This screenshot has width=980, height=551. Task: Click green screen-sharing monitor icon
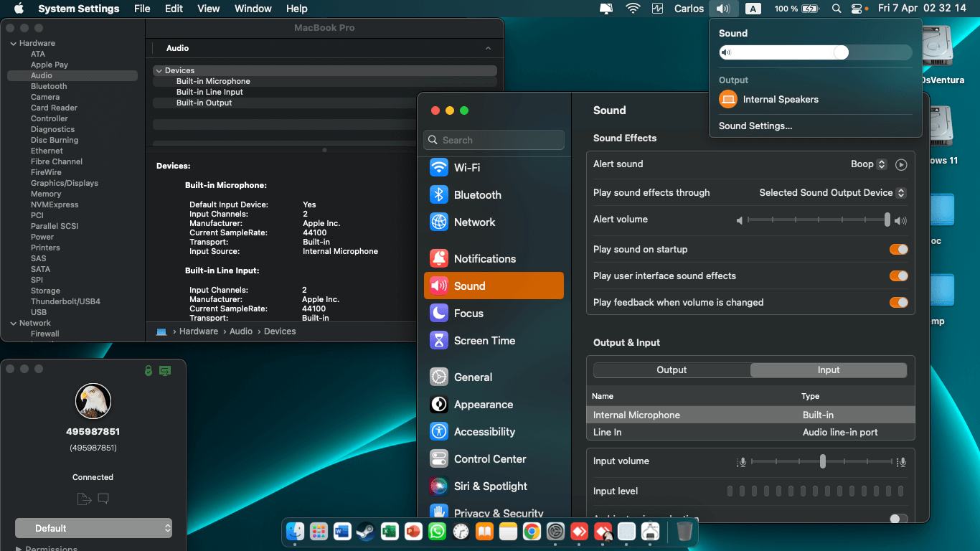pos(165,370)
